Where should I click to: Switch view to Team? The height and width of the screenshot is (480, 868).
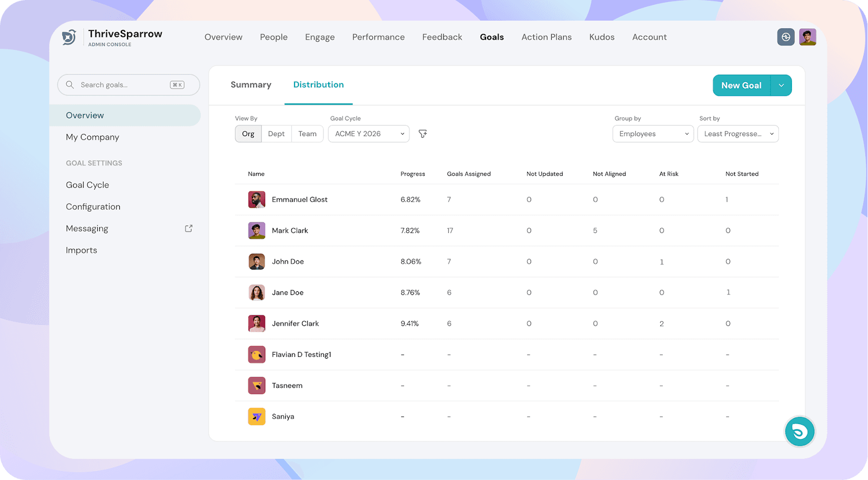coord(307,134)
